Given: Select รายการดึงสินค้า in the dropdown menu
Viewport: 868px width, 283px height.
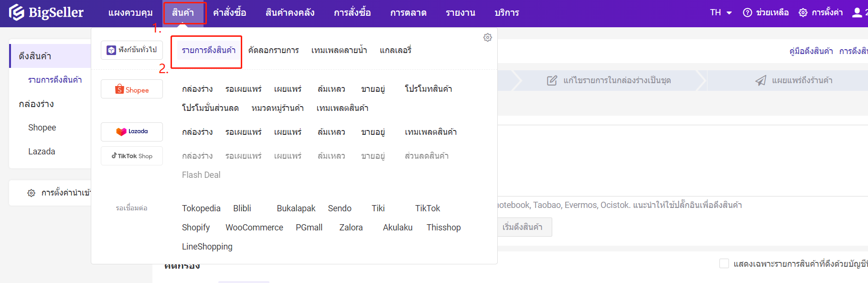Looking at the screenshot, I should point(209,50).
